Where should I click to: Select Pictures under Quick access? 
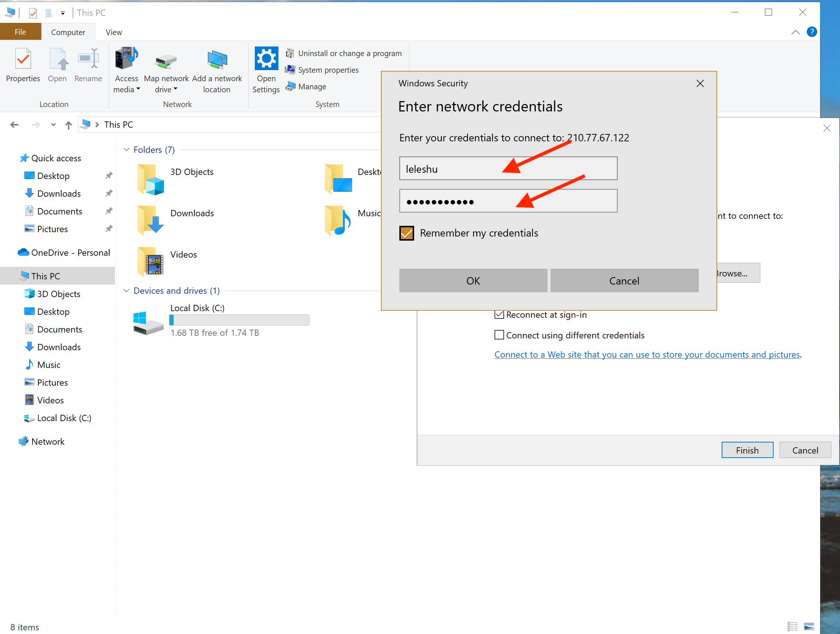pos(52,229)
